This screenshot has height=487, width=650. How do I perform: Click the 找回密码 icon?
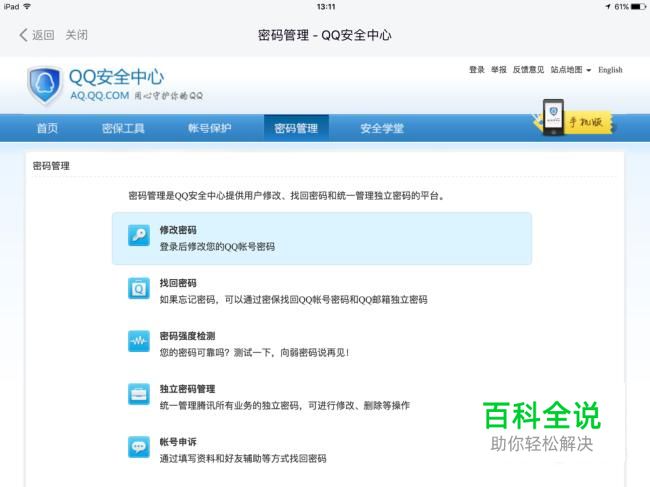coord(139,288)
